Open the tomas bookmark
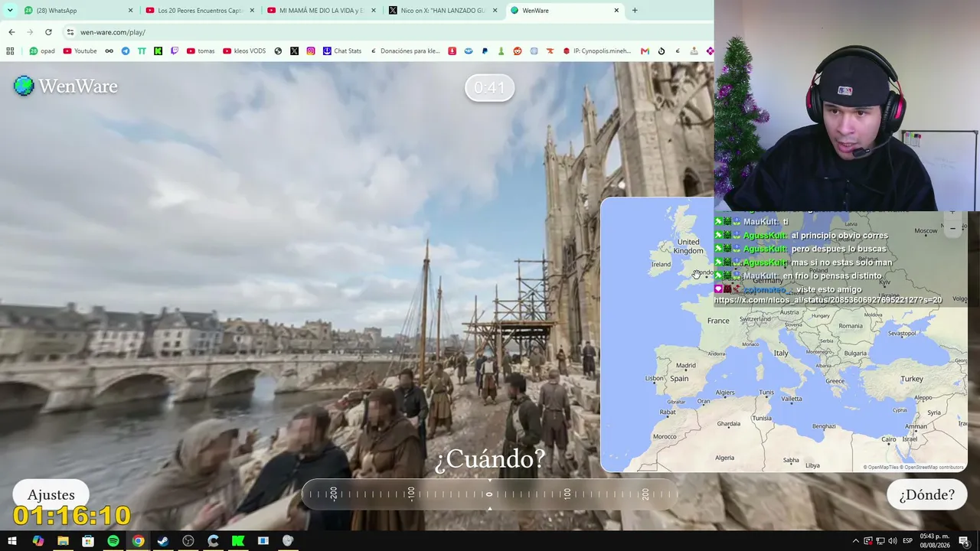 tap(201, 51)
